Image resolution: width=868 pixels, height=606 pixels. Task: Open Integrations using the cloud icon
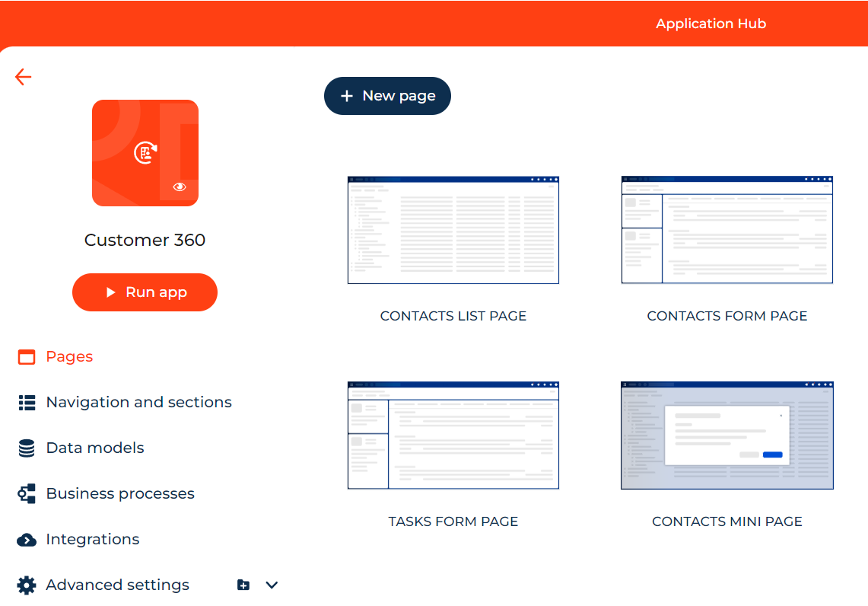pyautogui.click(x=26, y=539)
